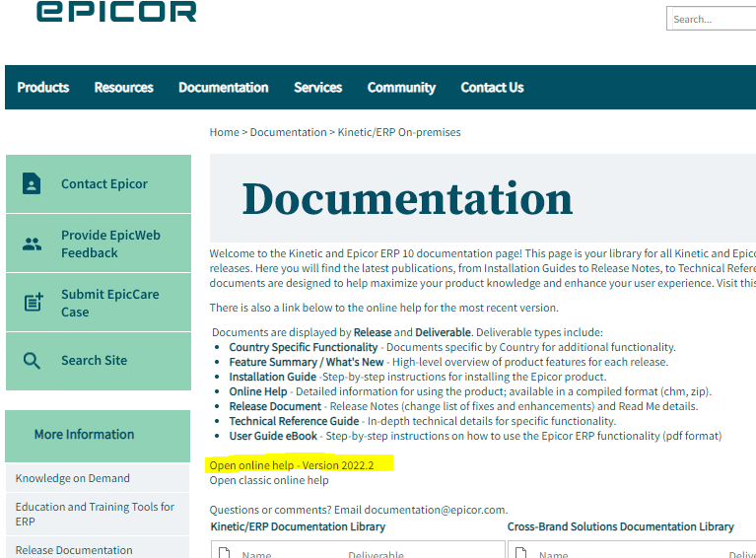Click the Home breadcrumb link
Viewport: 756px width, 558px height.
pos(224,132)
